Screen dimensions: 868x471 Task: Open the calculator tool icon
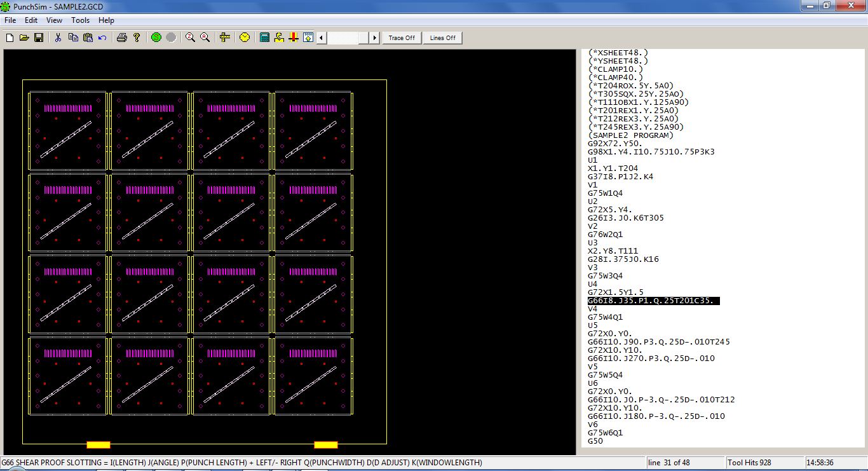pyautogui.click(x=265, y=38)
